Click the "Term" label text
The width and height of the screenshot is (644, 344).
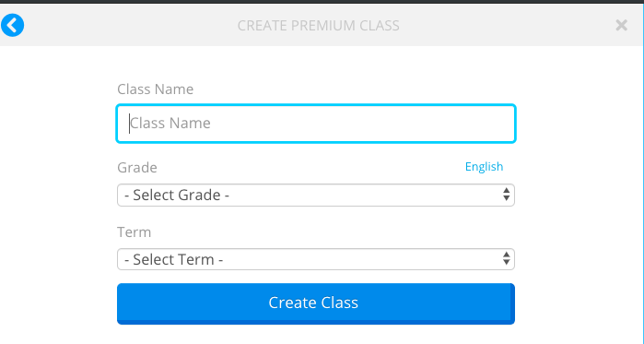134,232
